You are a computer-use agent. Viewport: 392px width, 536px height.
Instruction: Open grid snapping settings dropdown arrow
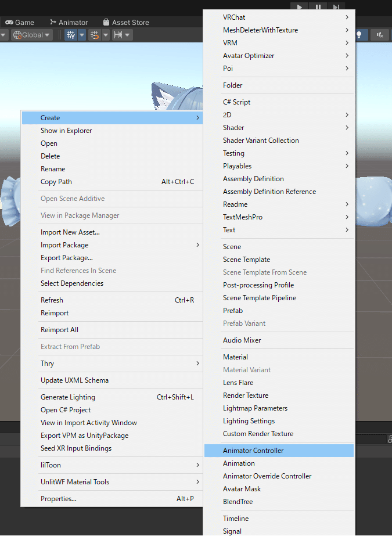point(106,35)
